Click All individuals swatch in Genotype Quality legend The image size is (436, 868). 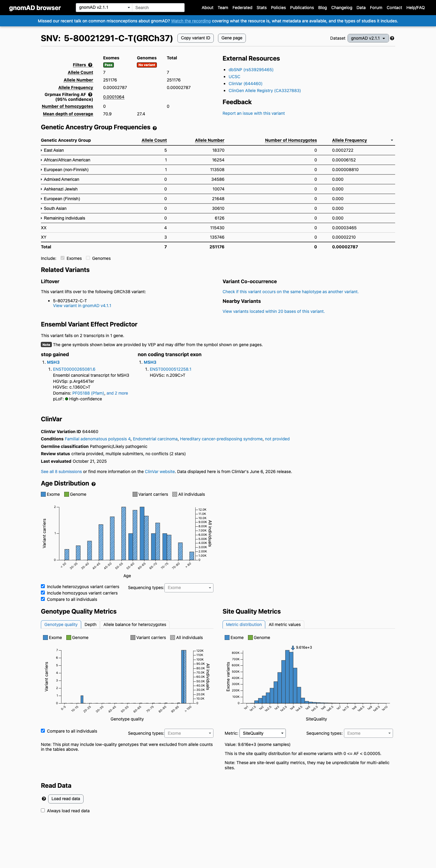[x=173, y=638]
